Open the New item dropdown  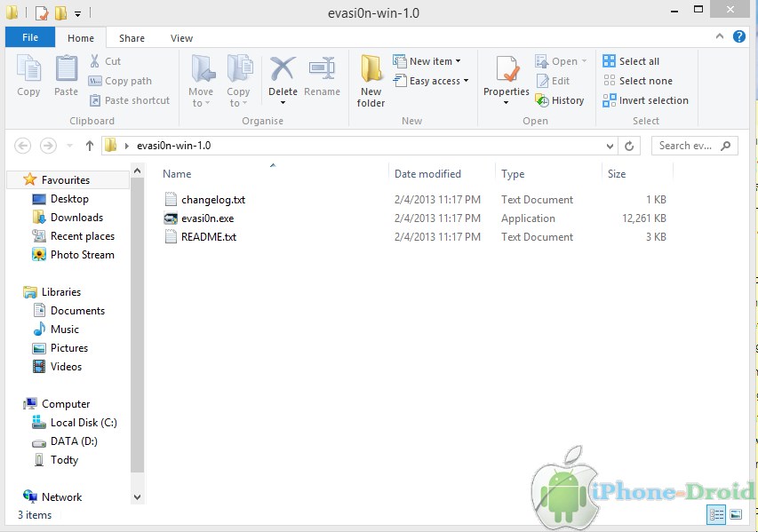click(x=427, y=61)
